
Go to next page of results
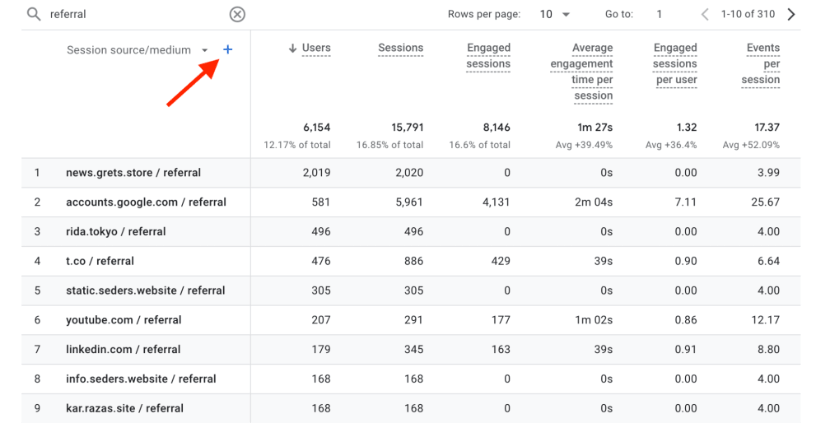click(x=792, y=14)
